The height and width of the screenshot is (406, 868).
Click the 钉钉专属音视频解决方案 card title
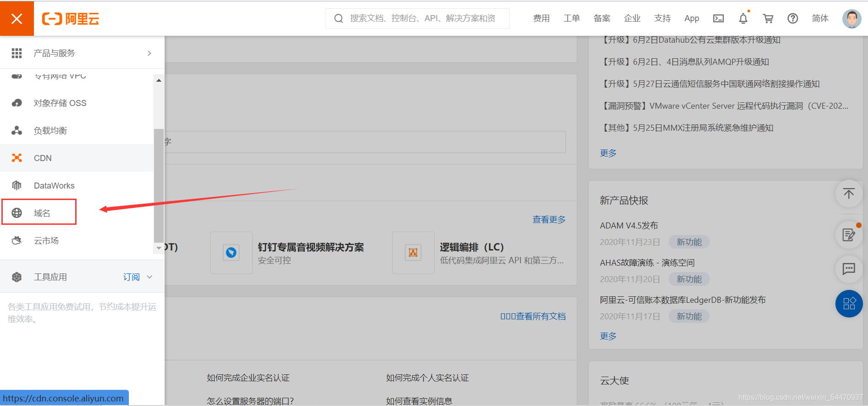click(310, 247)
